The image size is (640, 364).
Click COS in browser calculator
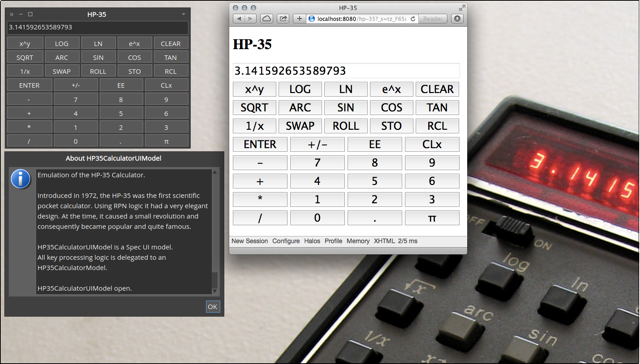coord(391,108)
